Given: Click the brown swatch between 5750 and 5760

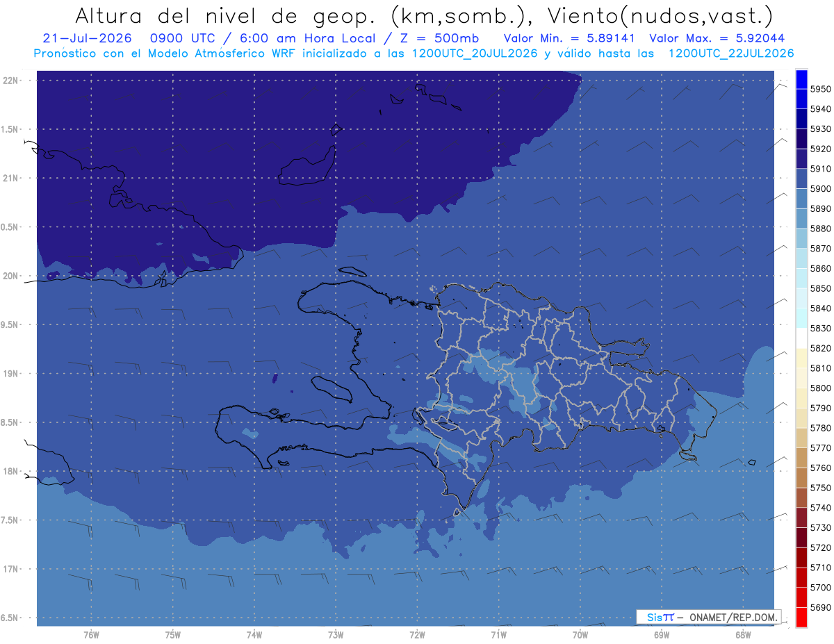Looking at the screenshot, I should [x=801, y=477].
